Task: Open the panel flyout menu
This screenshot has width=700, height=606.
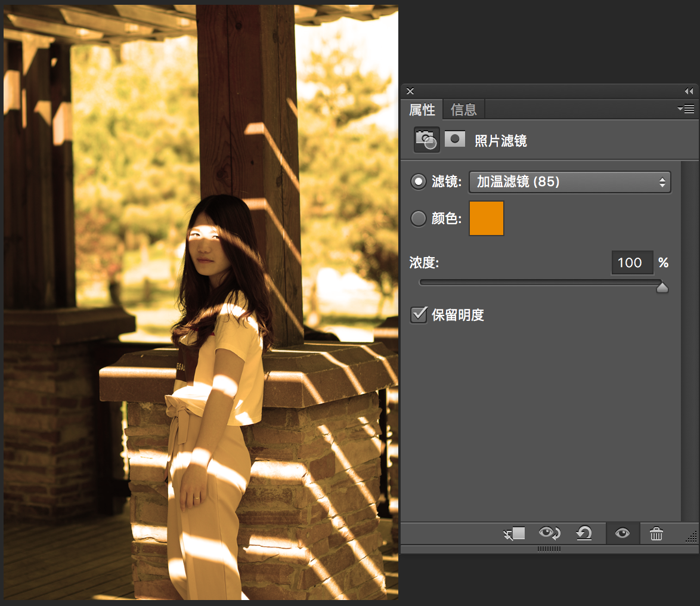Action: (686, 109)
